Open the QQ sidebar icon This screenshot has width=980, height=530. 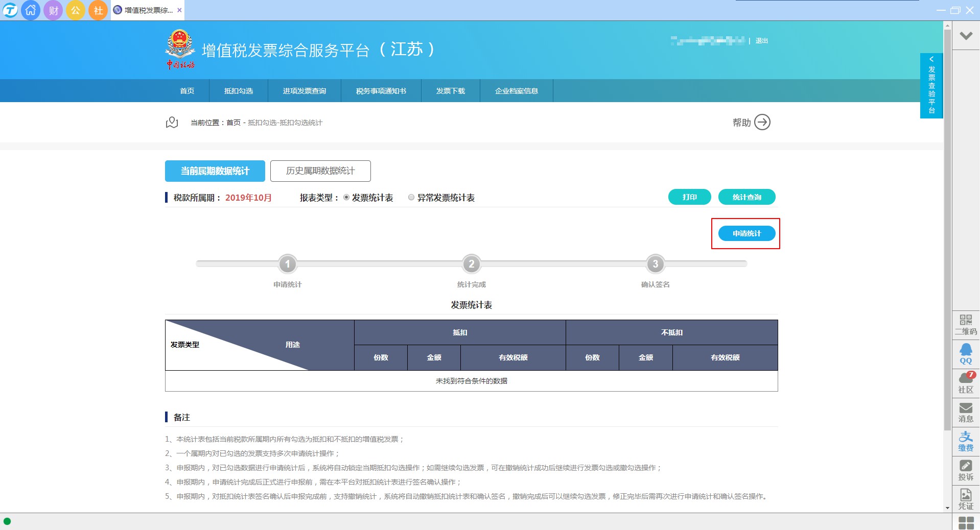[x=965, y=353]
